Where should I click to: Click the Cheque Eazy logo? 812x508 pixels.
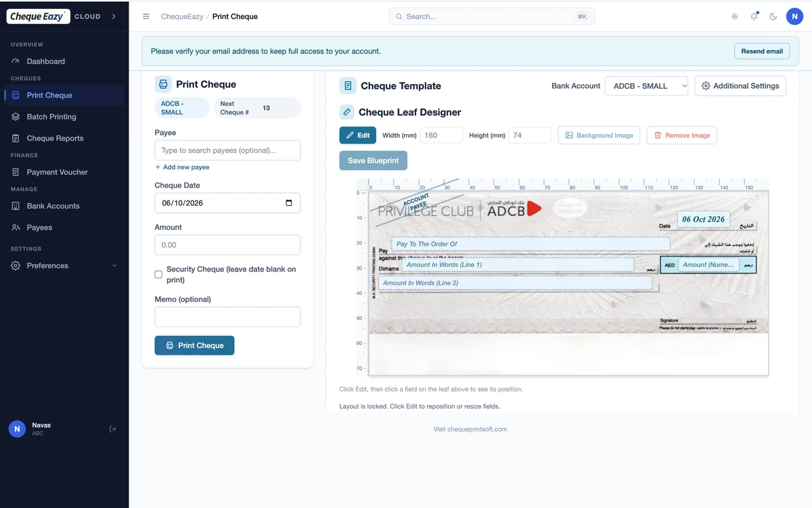click(x=39, y=16)
